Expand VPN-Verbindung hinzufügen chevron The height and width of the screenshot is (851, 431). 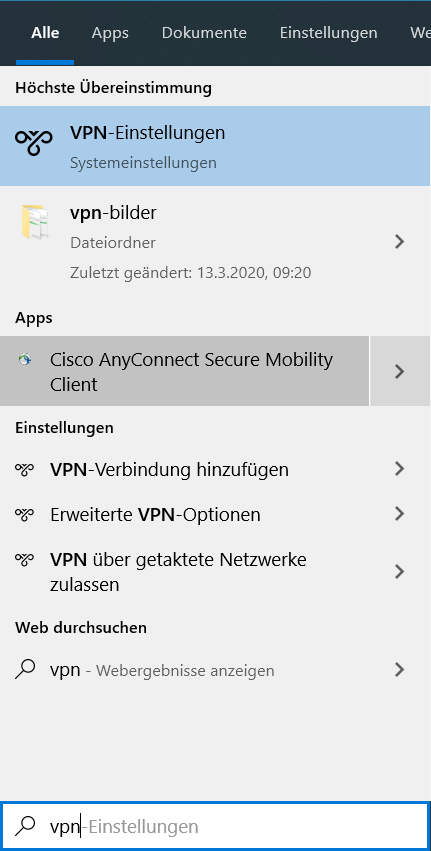[x=400, y=469]
